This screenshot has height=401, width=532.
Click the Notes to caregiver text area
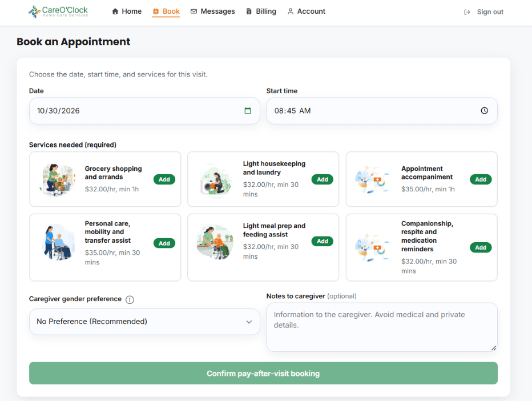tap(382, 327)
